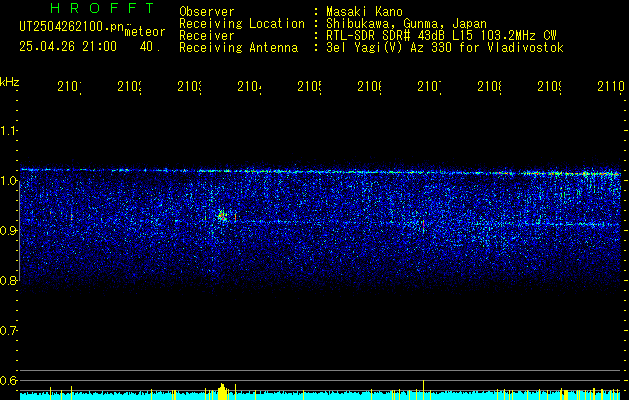Click the "Receiver" label
The width and height of the screenshot is (629, 400).
coord(207,36)
